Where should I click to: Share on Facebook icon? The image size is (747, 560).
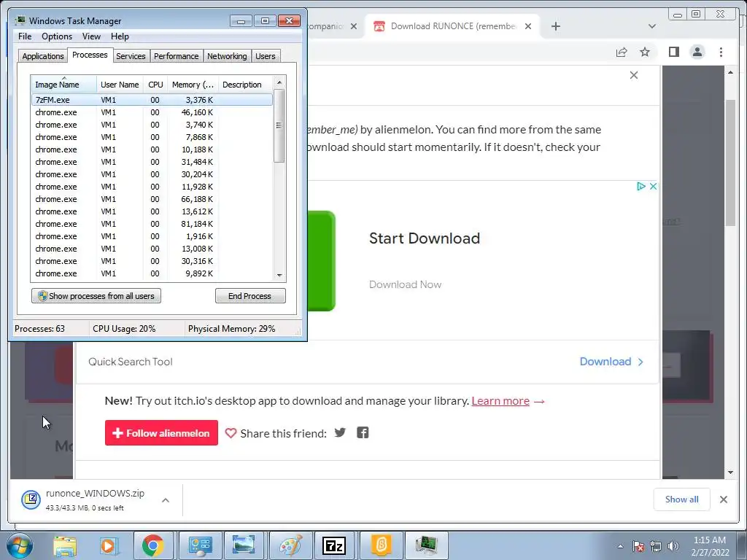pyautogui.click(x=363, y=432)
